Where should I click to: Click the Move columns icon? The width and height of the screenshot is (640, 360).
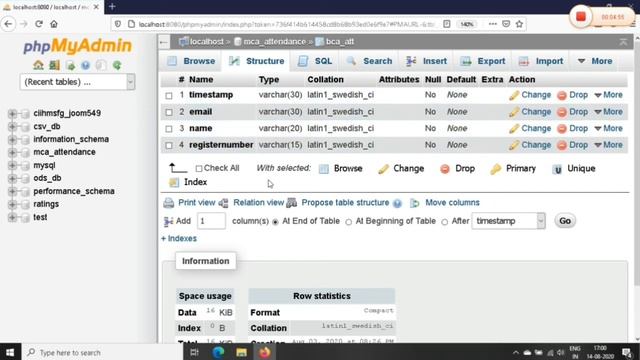414,203
